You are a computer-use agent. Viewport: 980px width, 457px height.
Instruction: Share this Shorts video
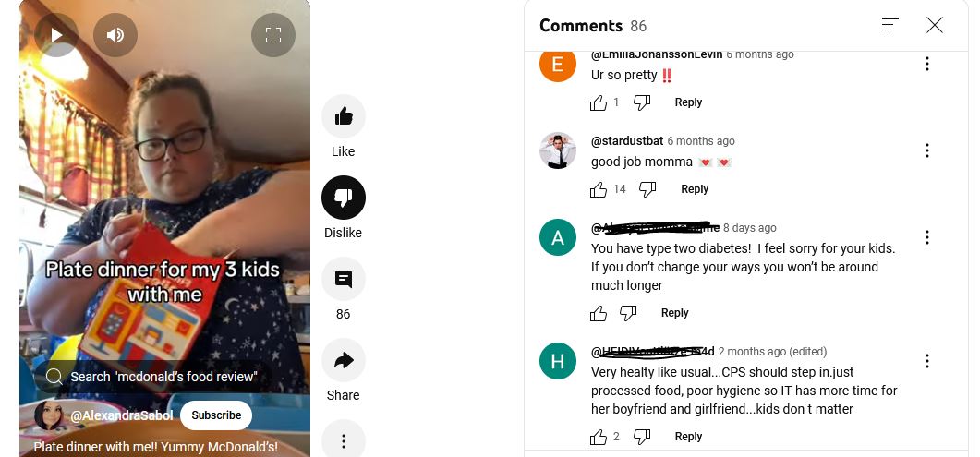[x=343, y=360]
